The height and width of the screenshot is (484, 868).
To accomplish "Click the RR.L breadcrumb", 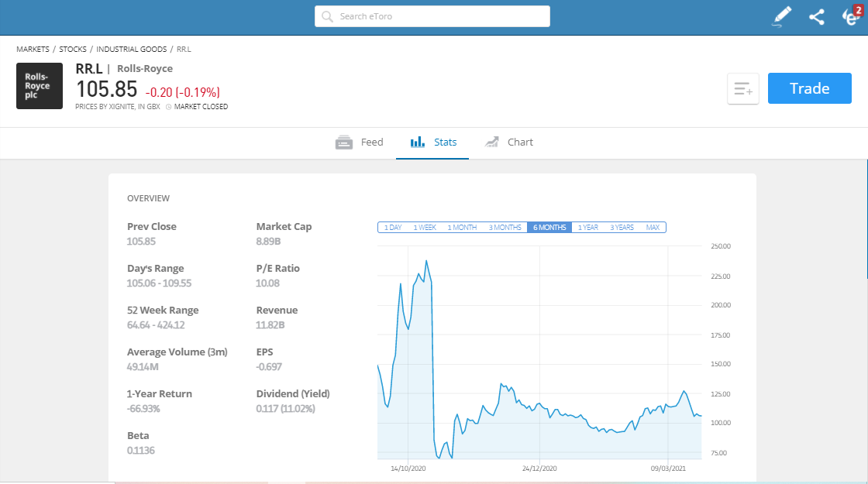I will point(184,50).
